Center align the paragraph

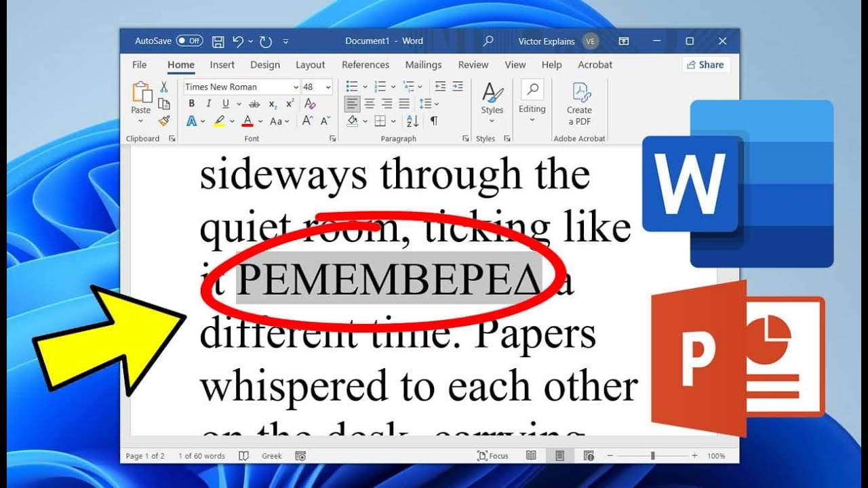tap(370, 104)
